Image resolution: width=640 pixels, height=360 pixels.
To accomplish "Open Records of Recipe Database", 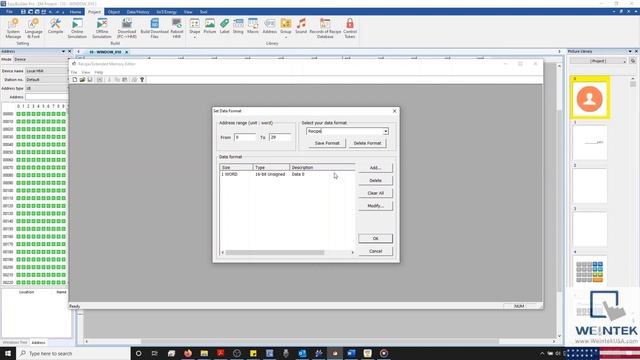I will tap(325, 28).
